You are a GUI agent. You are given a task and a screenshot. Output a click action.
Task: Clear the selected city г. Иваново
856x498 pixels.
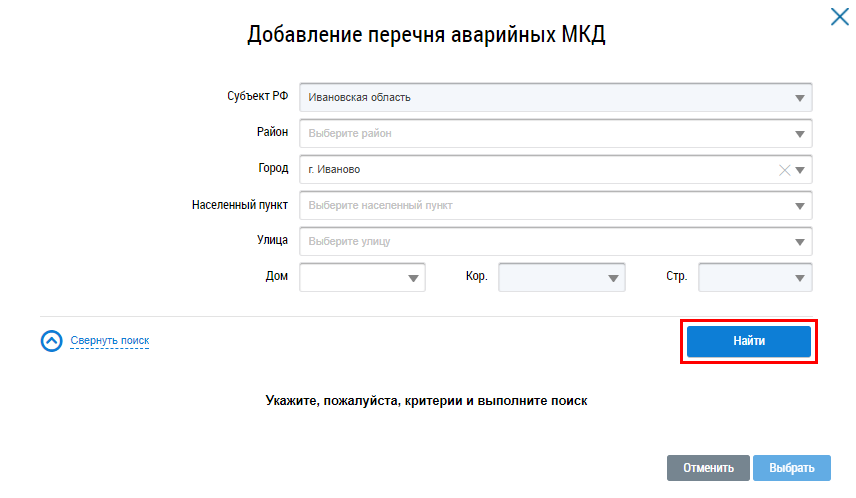tap(785, 170)
